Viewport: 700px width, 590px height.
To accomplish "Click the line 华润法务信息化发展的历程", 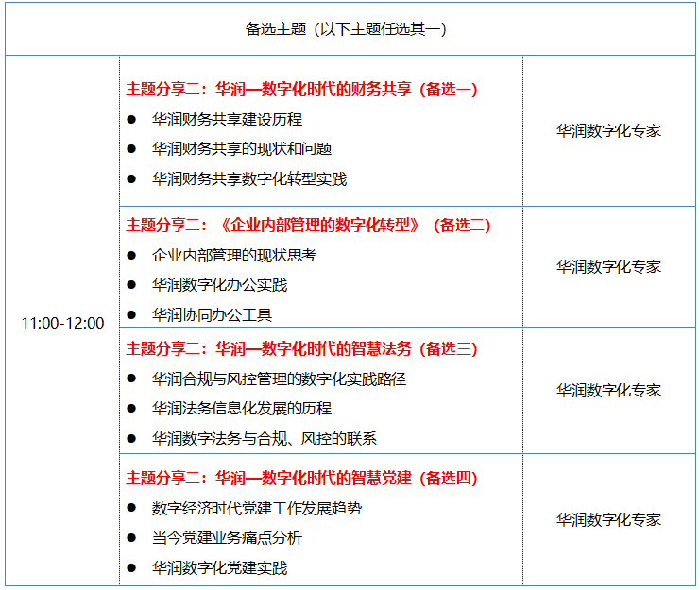I will click(242, 408).
